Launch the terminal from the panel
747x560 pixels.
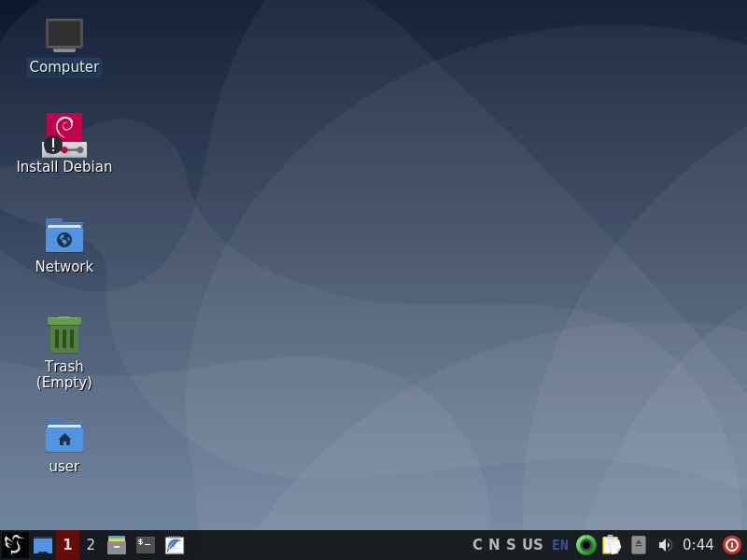point(146,545)
